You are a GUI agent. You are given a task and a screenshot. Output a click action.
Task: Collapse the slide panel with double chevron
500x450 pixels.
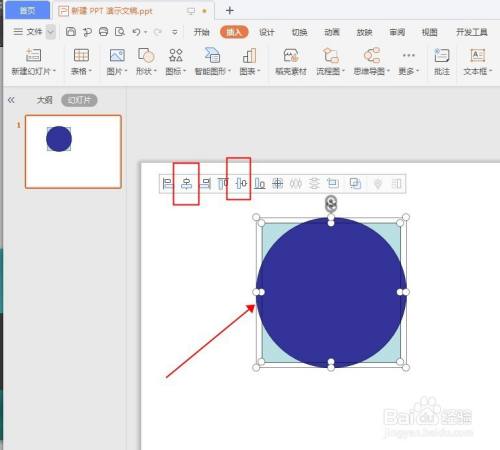(11, 100)
